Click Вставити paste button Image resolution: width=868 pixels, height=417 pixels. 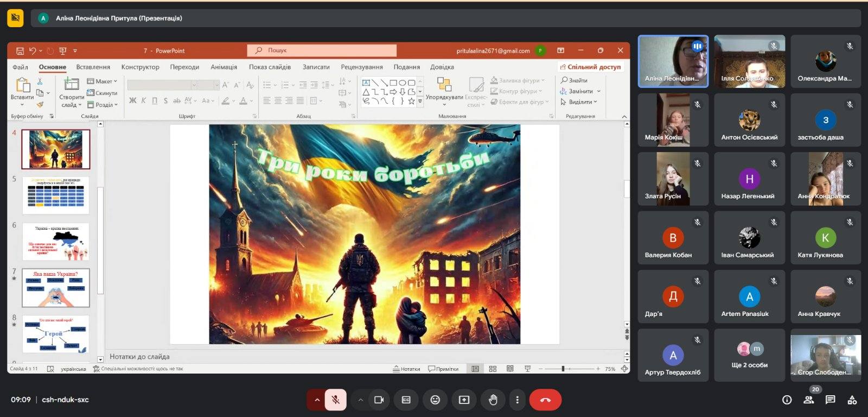[22, 91]
